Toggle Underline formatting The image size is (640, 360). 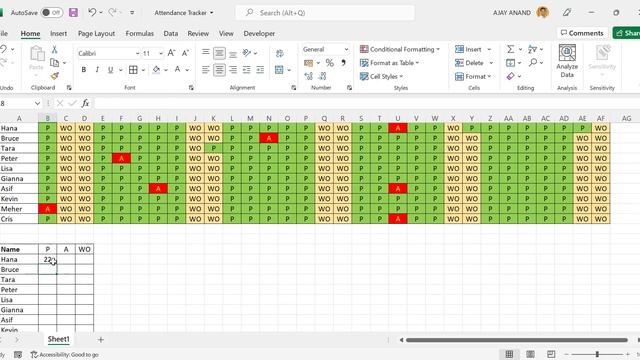click(110, 70)
